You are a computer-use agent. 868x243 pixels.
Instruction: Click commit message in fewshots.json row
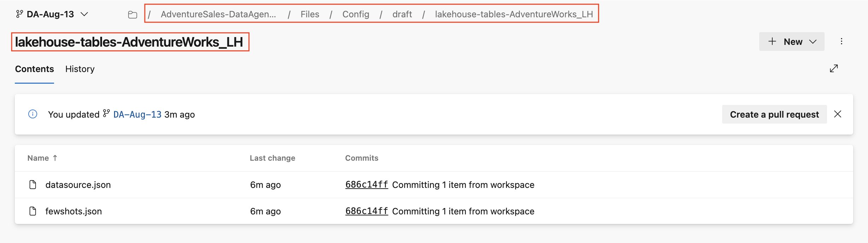pos(463,211)
